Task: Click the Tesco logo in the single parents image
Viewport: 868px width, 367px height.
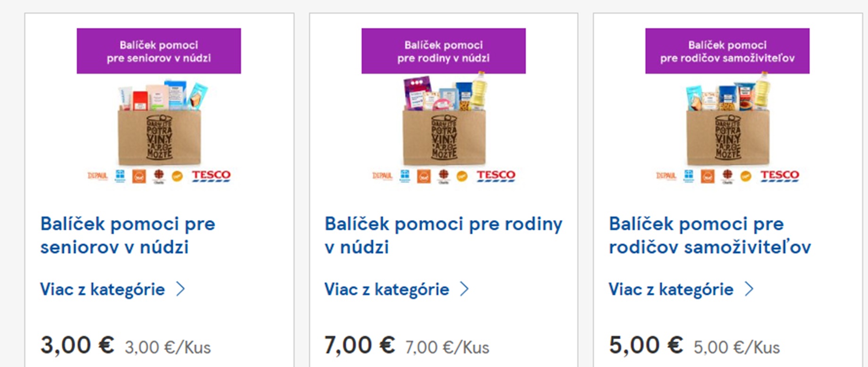Action: pos(779,176)
